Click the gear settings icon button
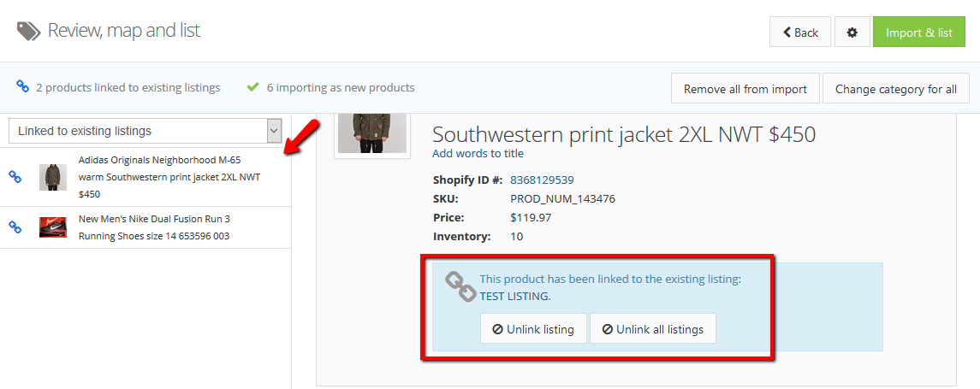This screenshot has width=980, height=389. [x=852, y=32]
